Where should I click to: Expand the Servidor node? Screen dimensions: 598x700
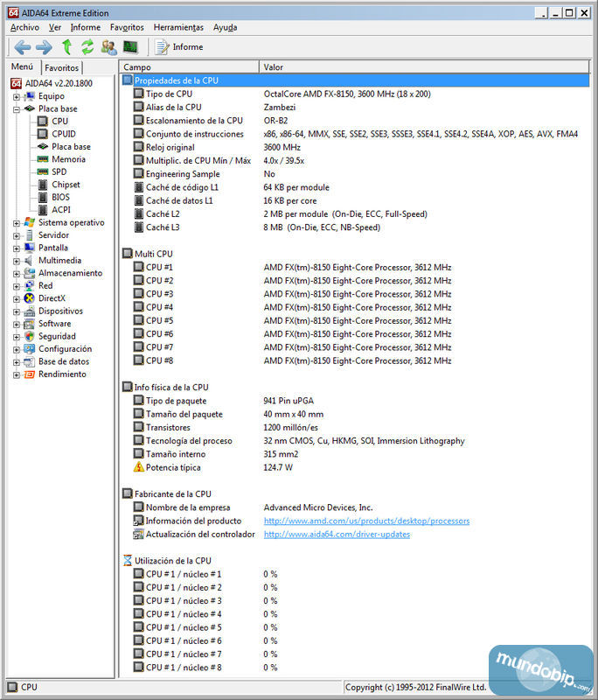coord(17,235)
